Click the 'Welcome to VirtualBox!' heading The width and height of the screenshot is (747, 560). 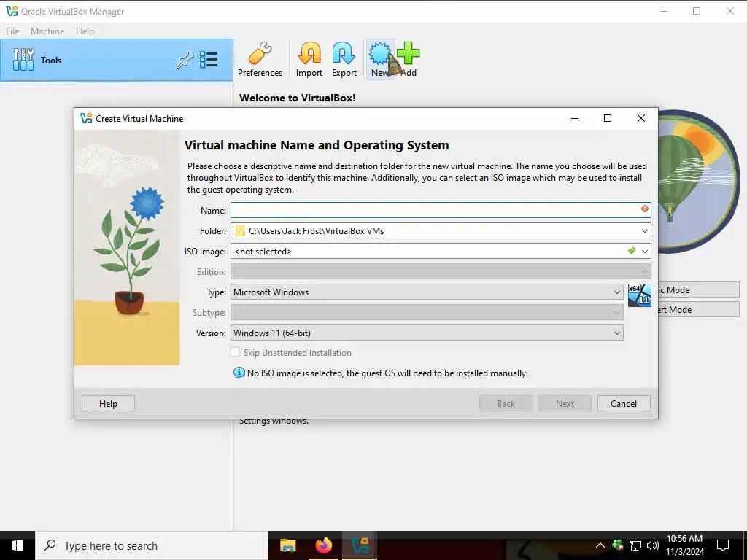click(298, 98)
